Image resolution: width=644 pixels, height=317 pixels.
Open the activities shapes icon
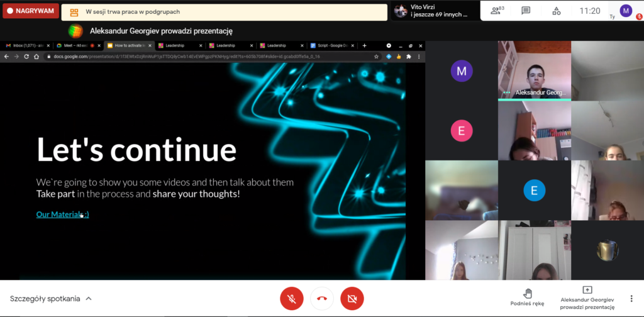click(556, 11)
